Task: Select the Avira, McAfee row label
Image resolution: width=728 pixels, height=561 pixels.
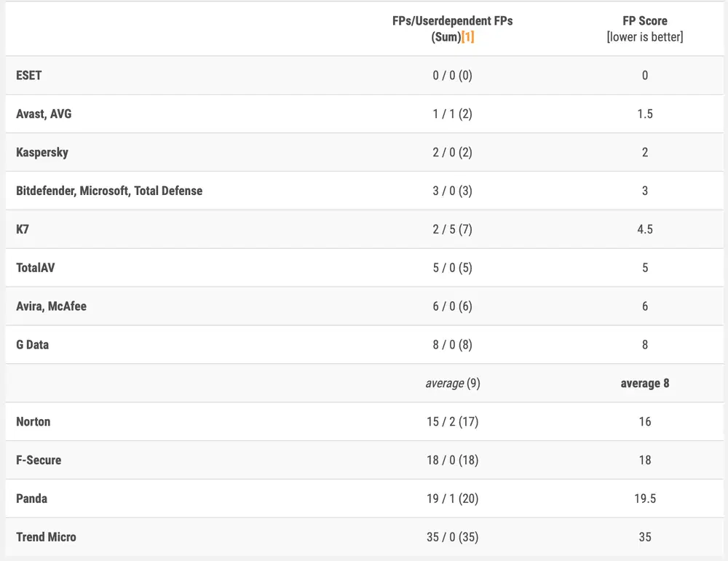Action: [x=51, y=306]
